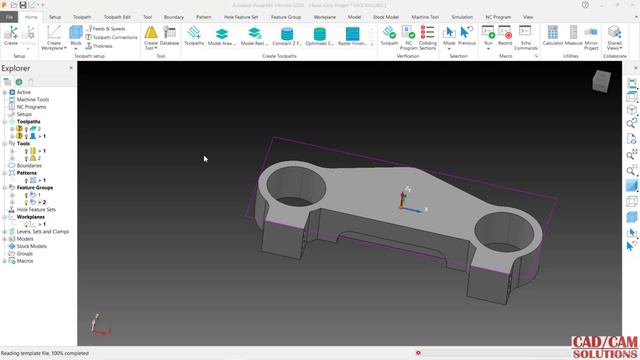The height and width of the screenshot is (360, 640).
Task: Click the help question mark icon
Action: 585,5
